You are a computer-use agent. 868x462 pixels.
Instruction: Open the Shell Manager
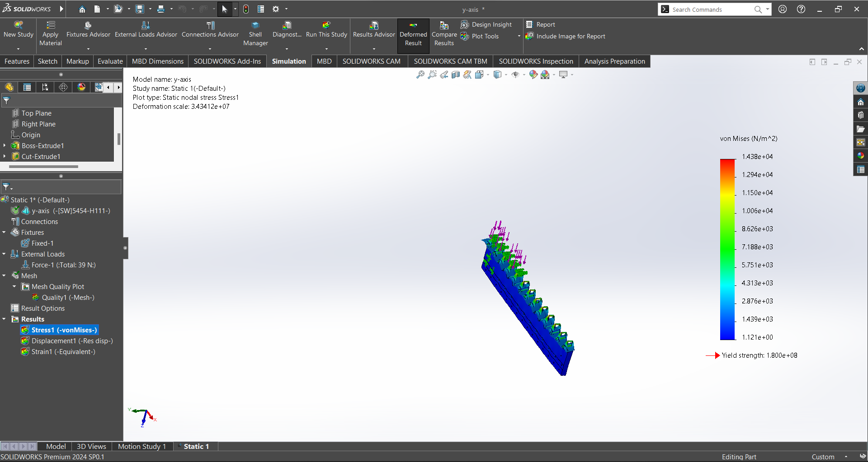(255, 33)
